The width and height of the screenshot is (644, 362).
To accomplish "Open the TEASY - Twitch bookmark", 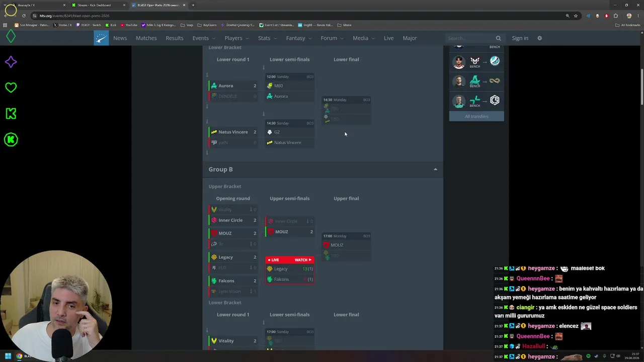I will coord(89,25).
